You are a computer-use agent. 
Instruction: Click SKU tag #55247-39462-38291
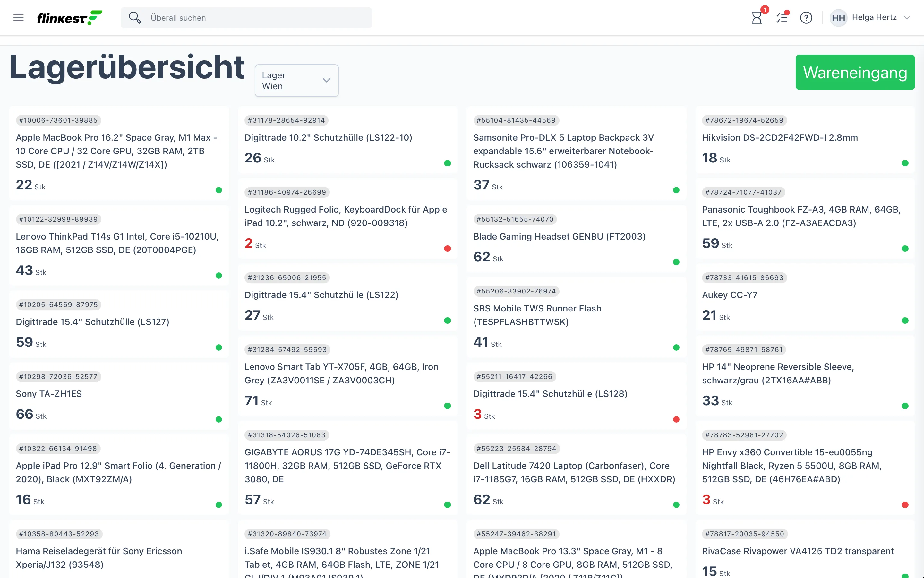coord(516,534)
